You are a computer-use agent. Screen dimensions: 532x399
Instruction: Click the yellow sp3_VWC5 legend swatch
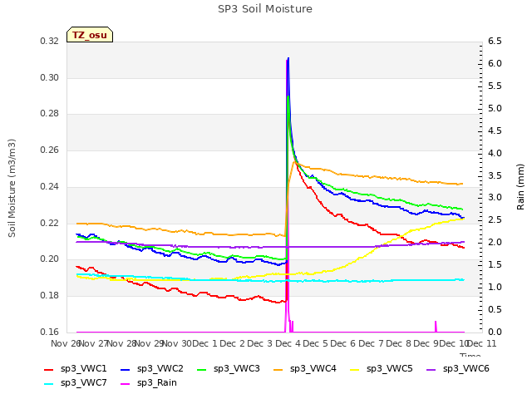[355, 369]
